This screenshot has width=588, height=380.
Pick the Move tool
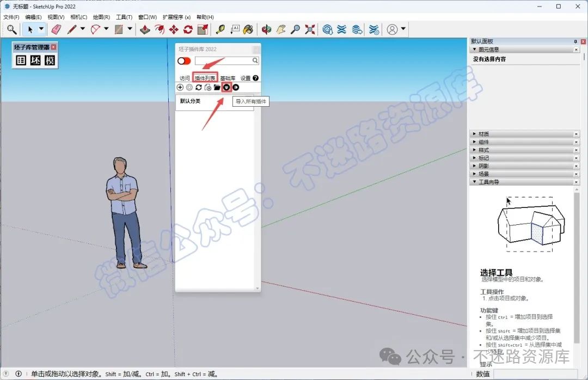pyautogui.click(x=174, y=29)
